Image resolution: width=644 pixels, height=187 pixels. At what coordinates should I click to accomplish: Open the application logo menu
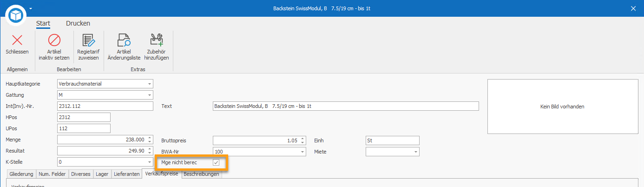click(x=16, y=16)
